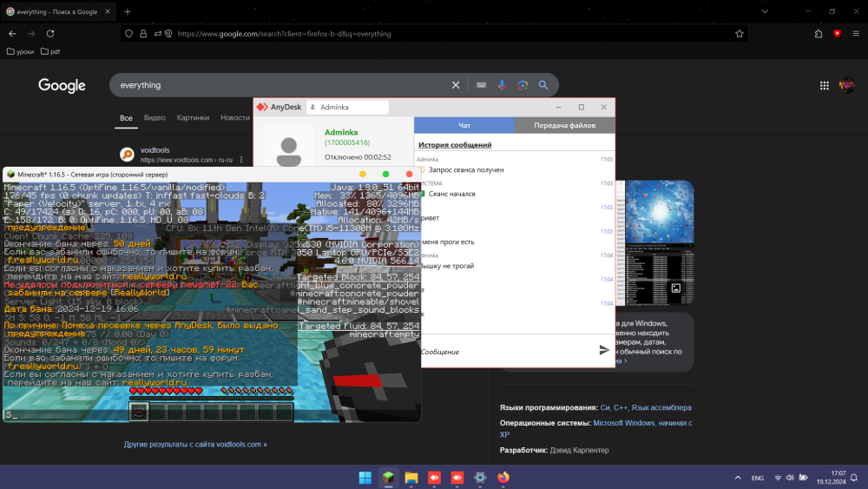868x489 pixels.
Task: Close the 'everything' browser tab
Action: [108, 11]
